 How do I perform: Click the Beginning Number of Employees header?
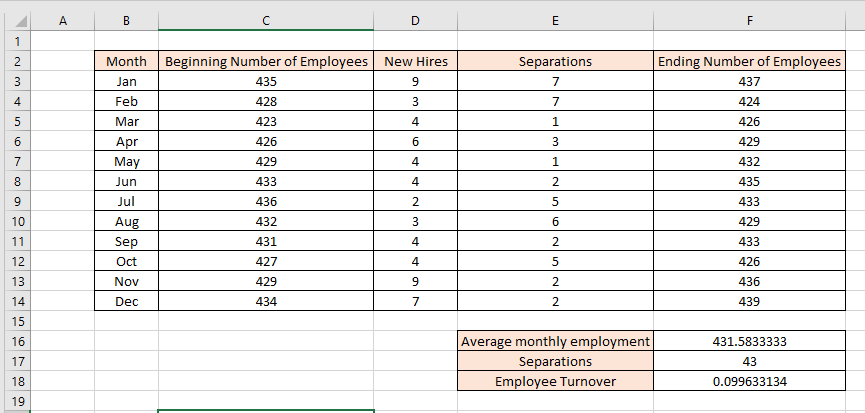click(x=266, y=61)
